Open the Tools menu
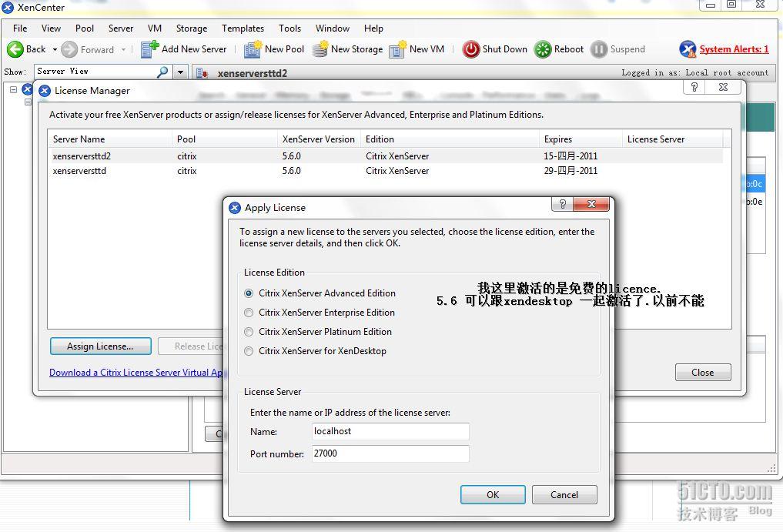 pos(289,28)
